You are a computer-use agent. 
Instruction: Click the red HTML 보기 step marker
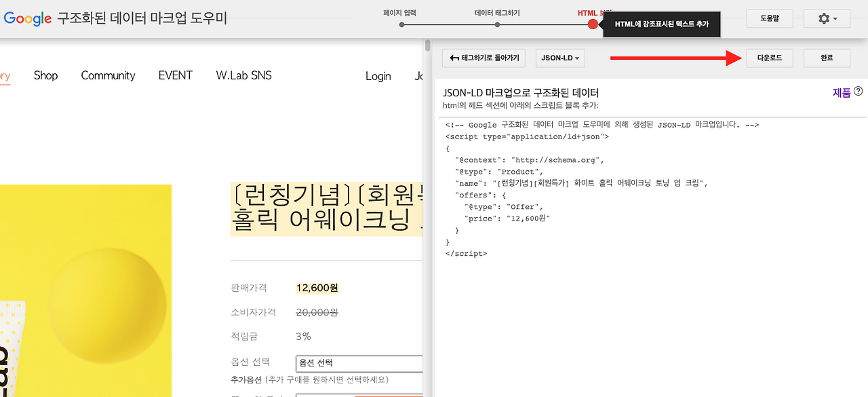click(593, 23)
